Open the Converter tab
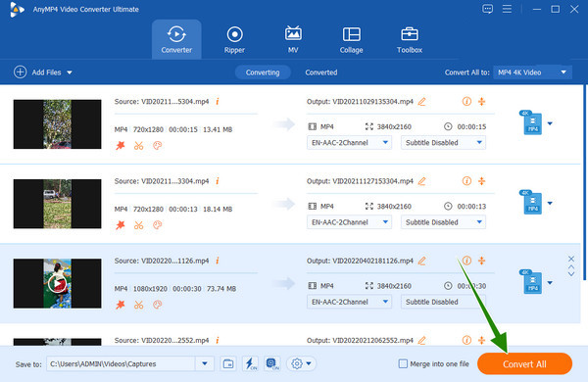588x382 pixels. (176, 39)
